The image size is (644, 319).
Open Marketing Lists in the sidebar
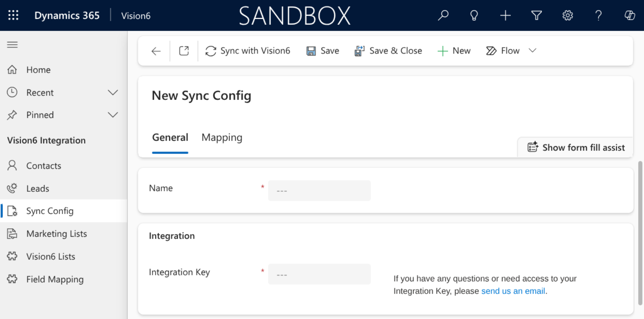(x=64, y=234)
